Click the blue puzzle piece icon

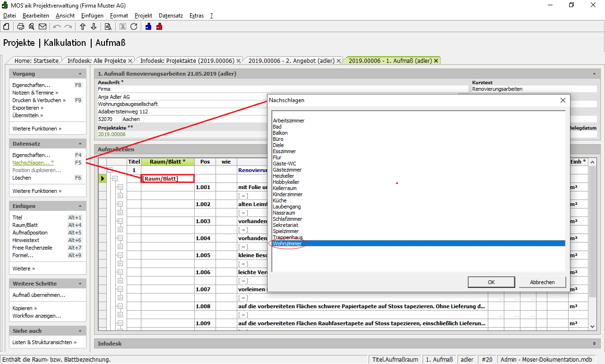pyautogui.click(x=148, y=26)
